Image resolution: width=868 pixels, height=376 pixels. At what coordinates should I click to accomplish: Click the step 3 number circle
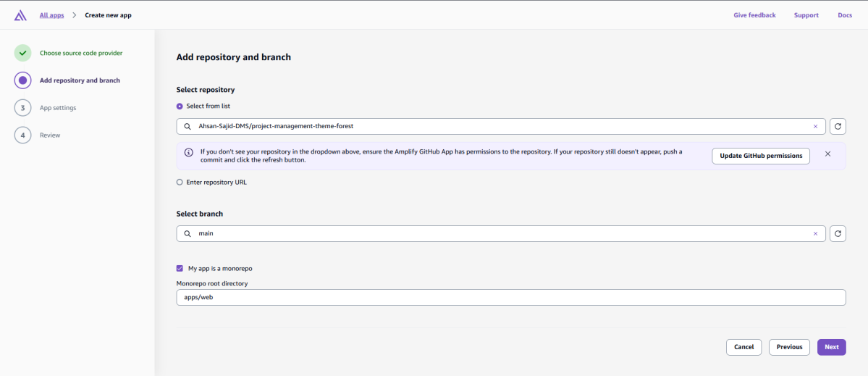22,108
